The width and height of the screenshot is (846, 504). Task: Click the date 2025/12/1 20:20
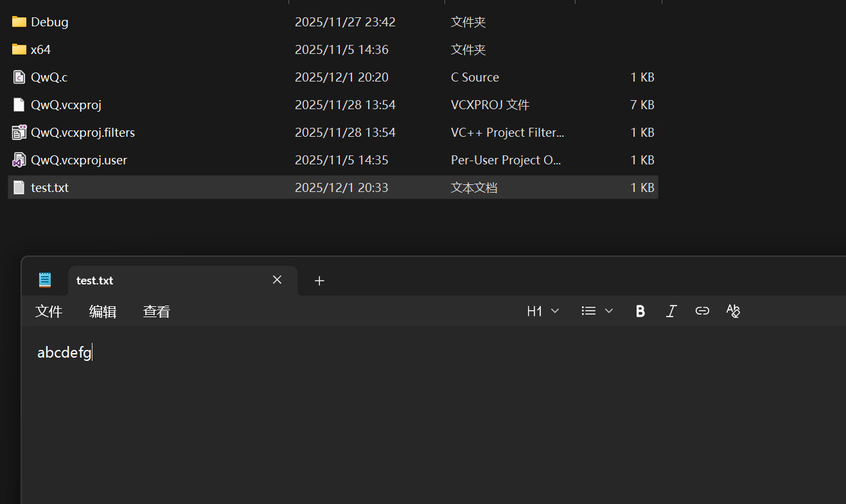click(x=342, y=77)
